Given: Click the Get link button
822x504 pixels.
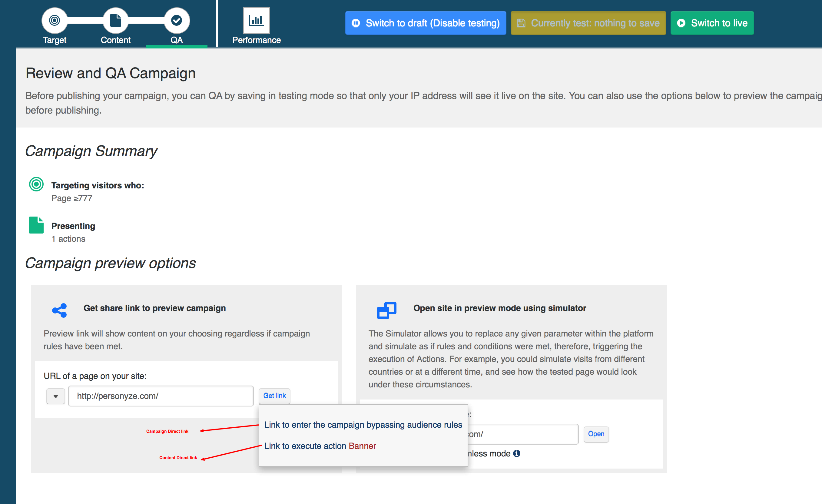Looking at the screenshot, I should pos(275,396).
